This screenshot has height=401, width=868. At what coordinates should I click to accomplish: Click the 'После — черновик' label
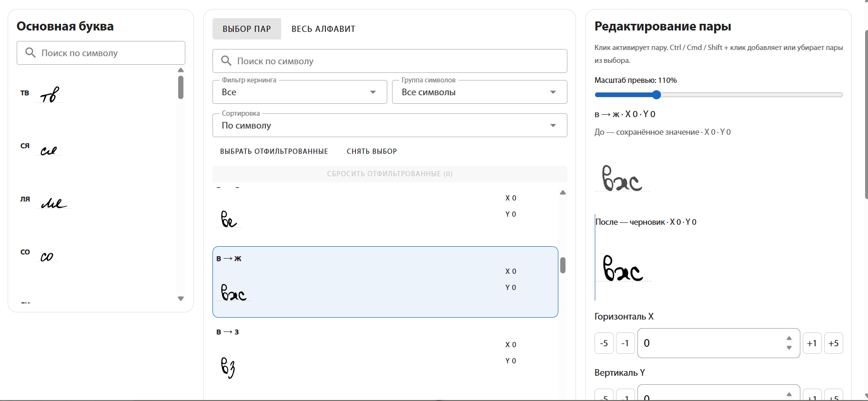tap(630, 222)
